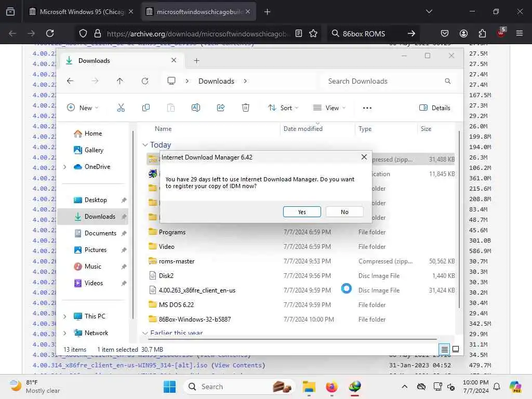This screenshot has width=532, height=399.
Task: Click the Paste icon in Explorer toolbar
Action: (170, 108)
